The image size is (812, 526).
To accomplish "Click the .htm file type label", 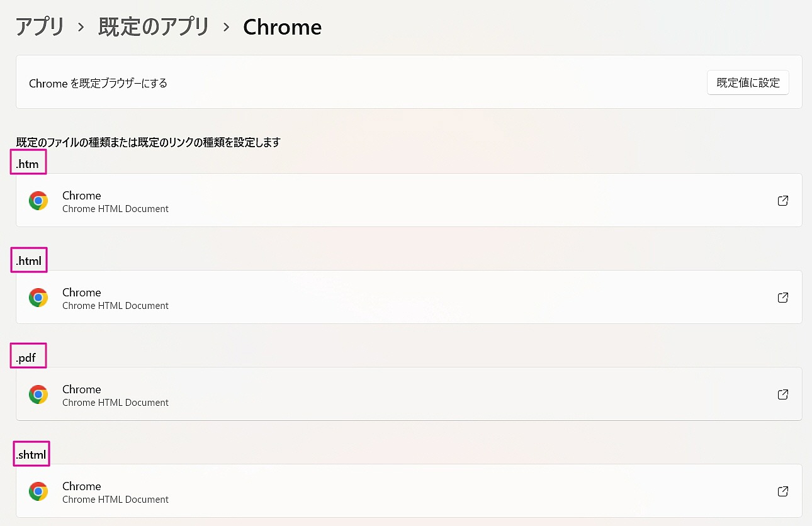I will pos(28,165).
